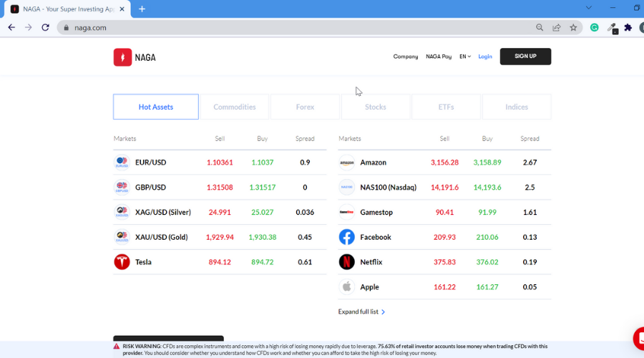This screenshot has height=358, width=644.
Task: Switch to the ETFs tab
Action: [446, 107]
